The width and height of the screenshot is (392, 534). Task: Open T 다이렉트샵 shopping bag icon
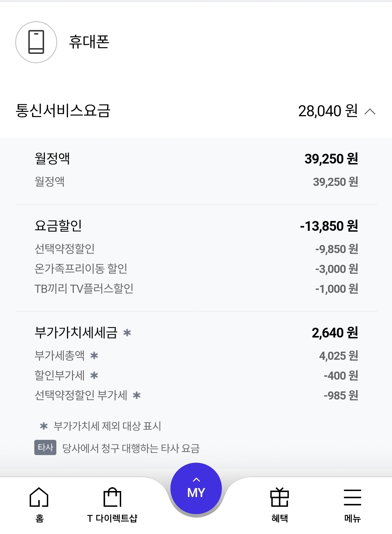[x=112, y=497]
